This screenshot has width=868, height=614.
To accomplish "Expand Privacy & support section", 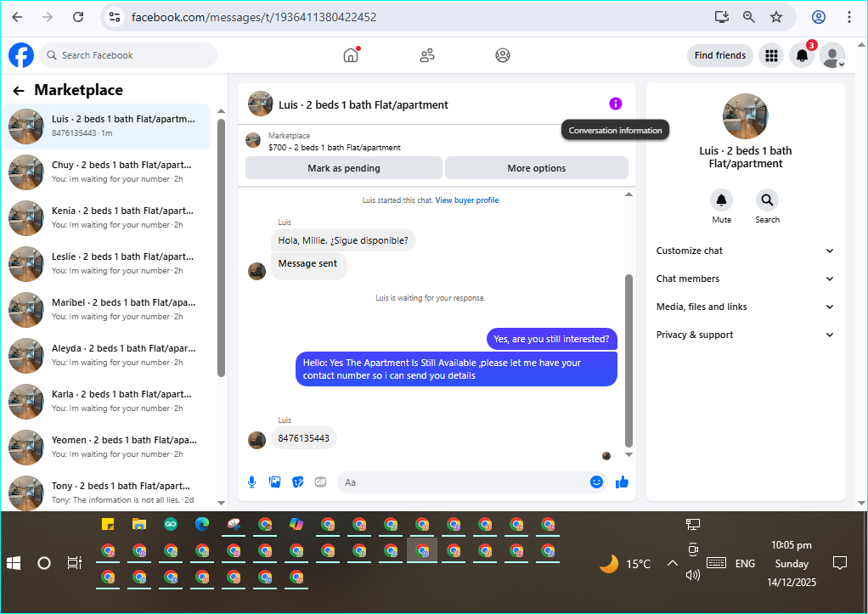I will (745, 335).
